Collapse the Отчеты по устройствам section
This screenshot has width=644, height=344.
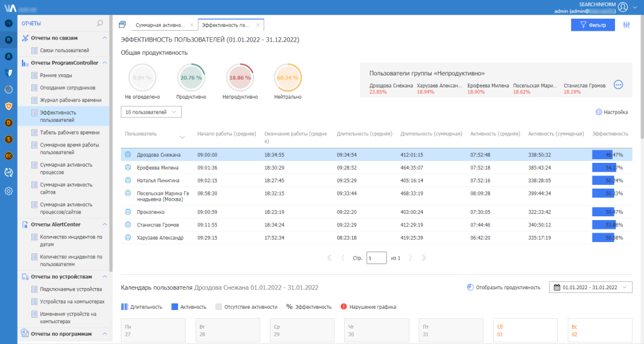coord(104,277)
